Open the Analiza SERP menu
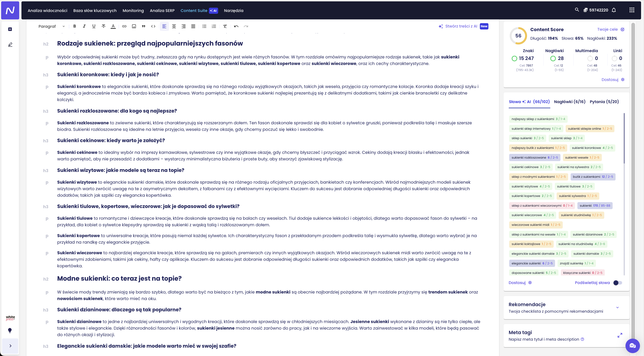The height and width of the screenshot is (356, 644). (162, 11)
